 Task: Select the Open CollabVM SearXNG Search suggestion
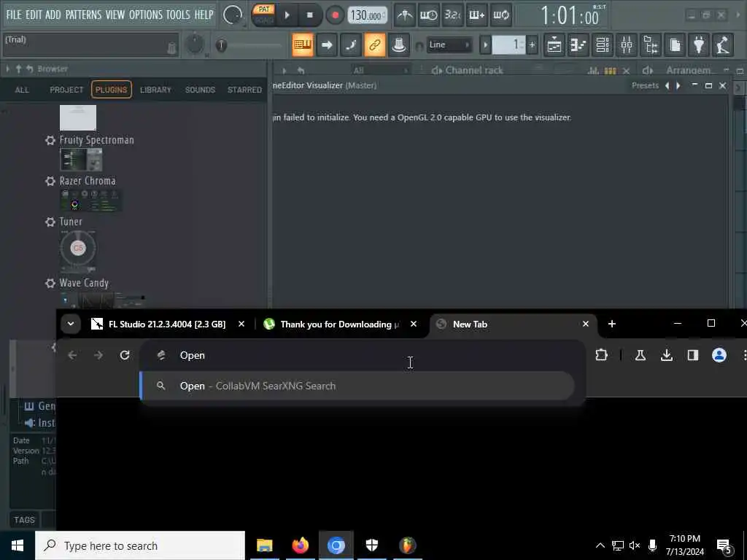pos(357,386)
